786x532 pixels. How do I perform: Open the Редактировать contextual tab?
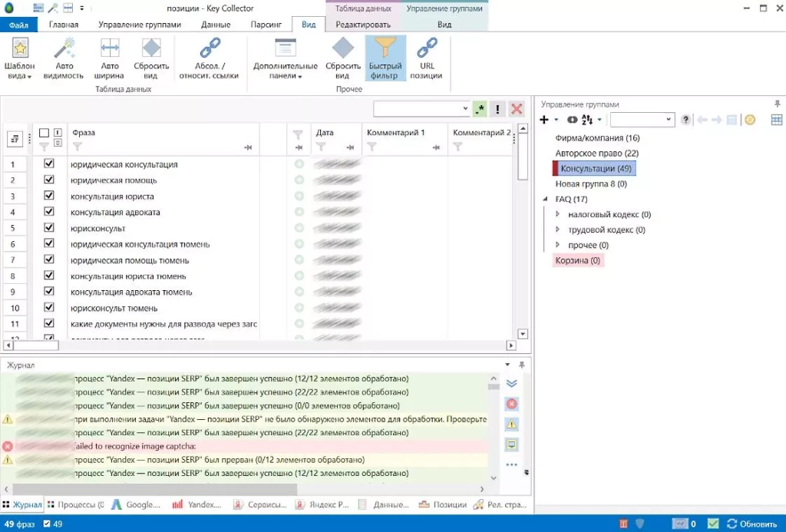363,25
